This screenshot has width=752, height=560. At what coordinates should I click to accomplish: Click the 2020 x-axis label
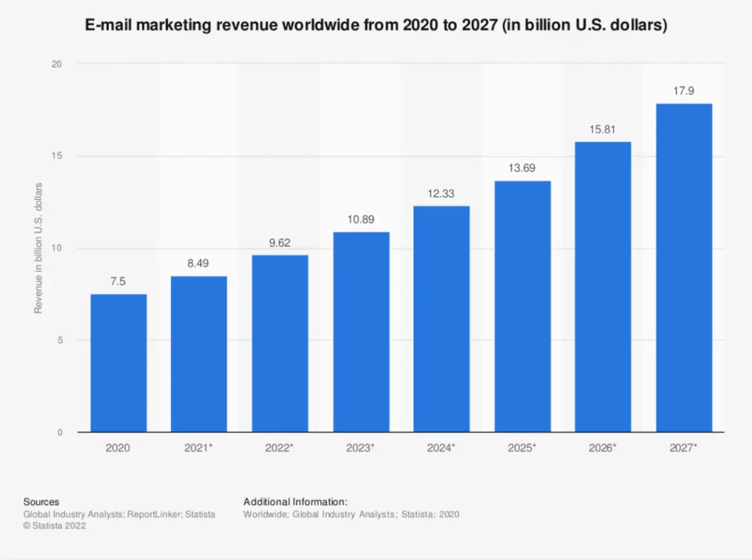[118, 448]
